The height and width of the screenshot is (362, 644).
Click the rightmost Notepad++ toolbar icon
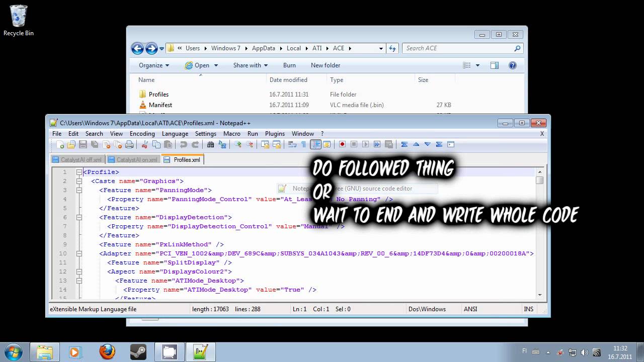click(x=451, y=144)
